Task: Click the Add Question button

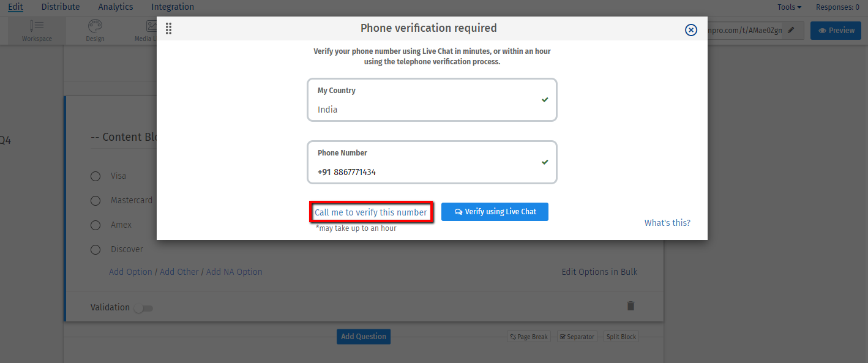Action: point(363,336)
